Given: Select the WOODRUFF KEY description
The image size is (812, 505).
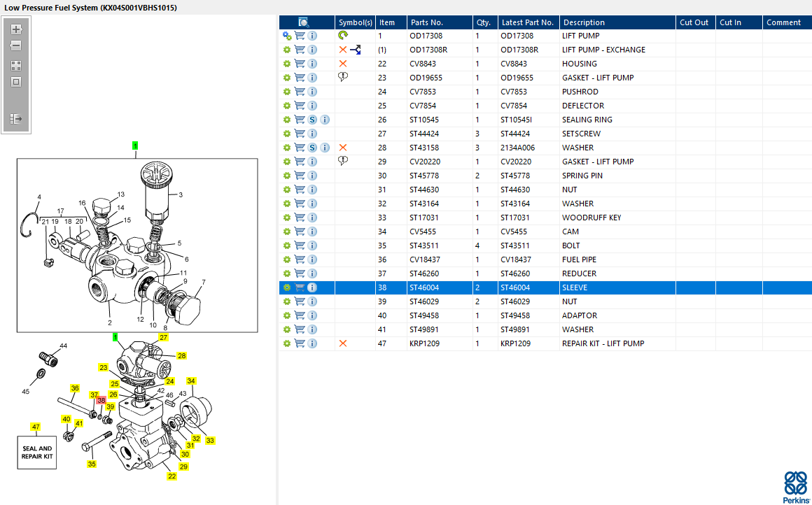Looking at the screenshot, I should point(591,218).
